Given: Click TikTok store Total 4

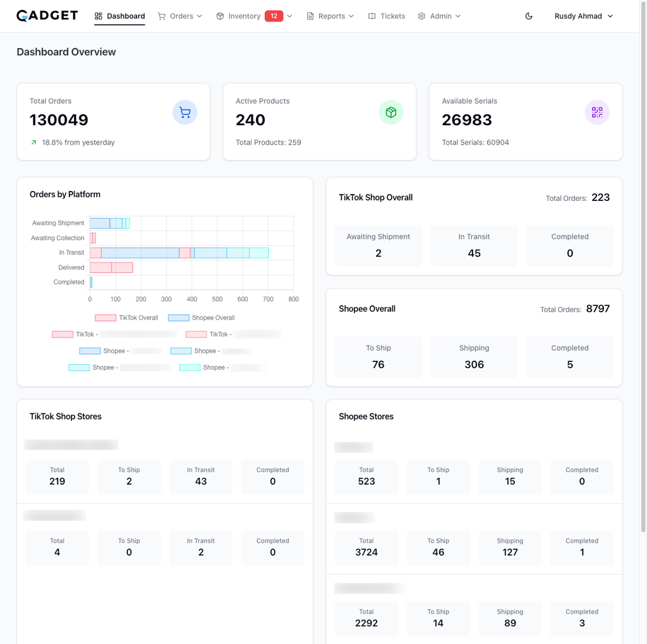Looking at the screenshot, I should (57, 548).
